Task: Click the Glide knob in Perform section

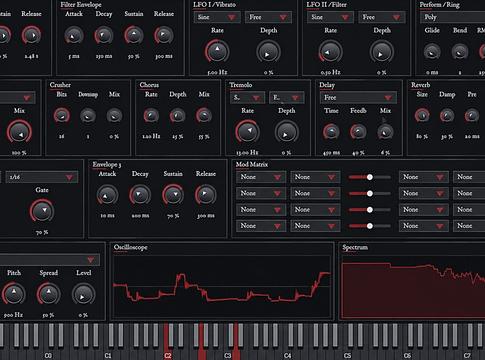Action: point(432,52)
